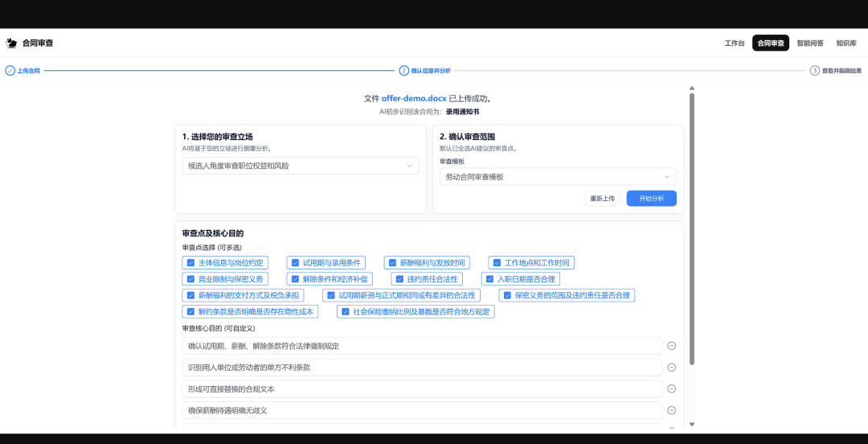Screen dimensions: 868x444
Task: Open the 审查立场 dropdown showing 候选人角度
Action: 301,166
